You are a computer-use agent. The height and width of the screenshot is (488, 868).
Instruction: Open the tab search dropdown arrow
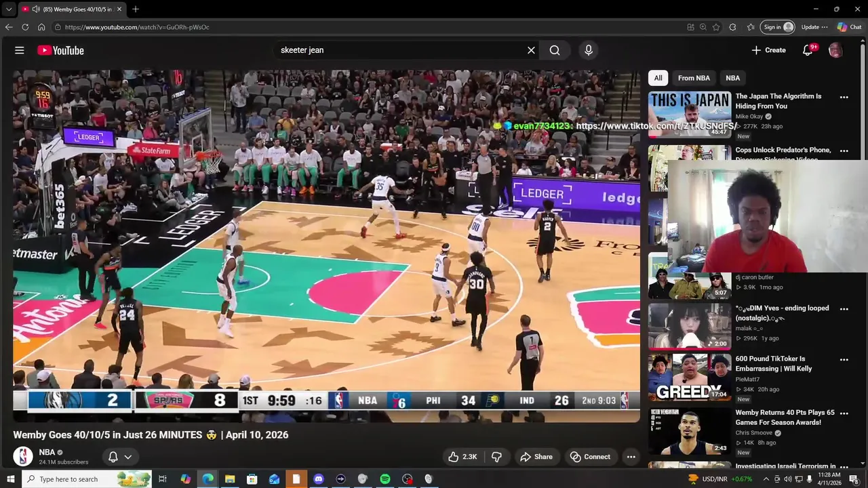click(9, 9)
